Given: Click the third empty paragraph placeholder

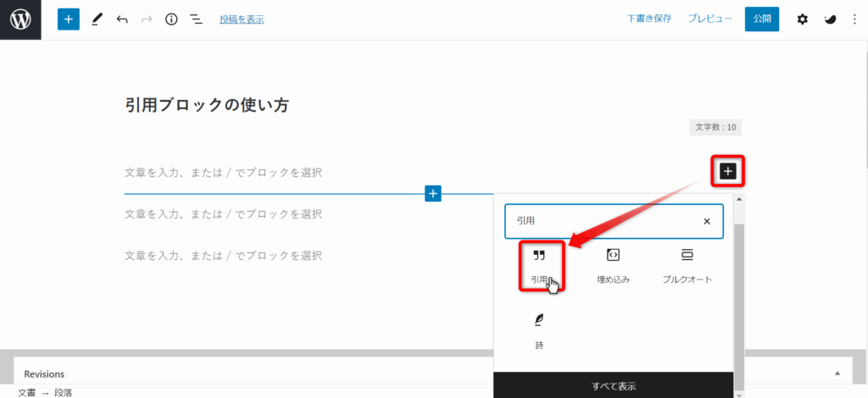Looking at the screenshot, I should tap(223, 256).
